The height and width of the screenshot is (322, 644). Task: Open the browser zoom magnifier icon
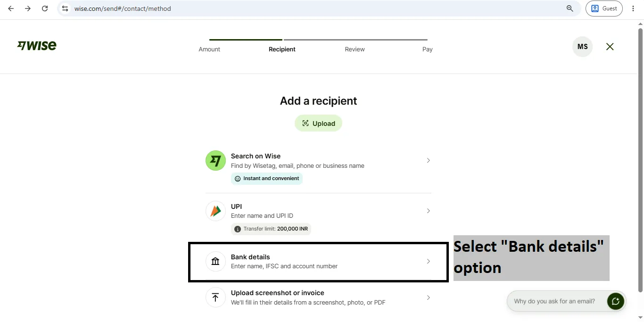[x=570, y=8]
